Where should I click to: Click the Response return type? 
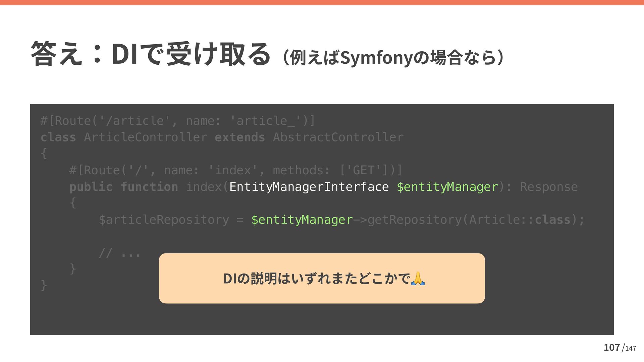tap(549, 187)
